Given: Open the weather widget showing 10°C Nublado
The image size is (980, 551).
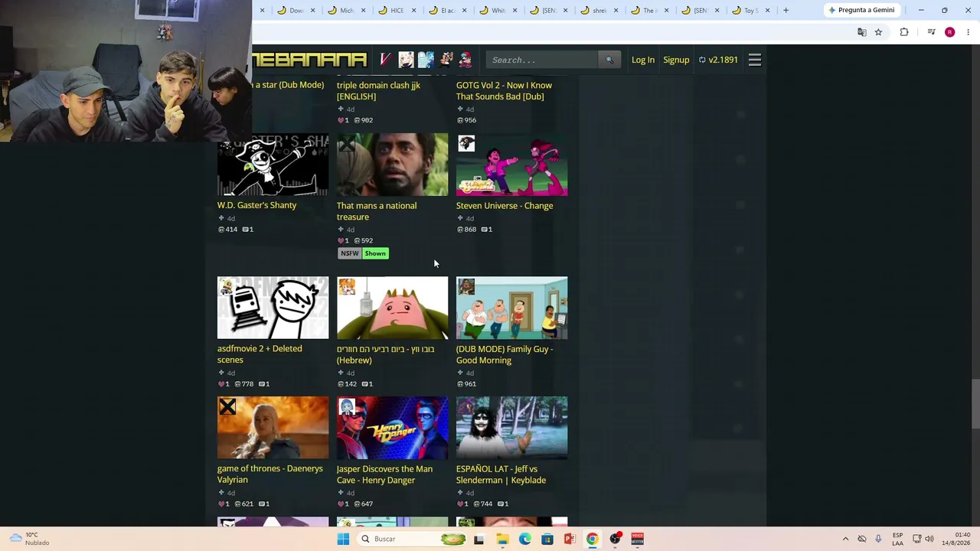Looking at the screenshot, I should click(28, 539).
